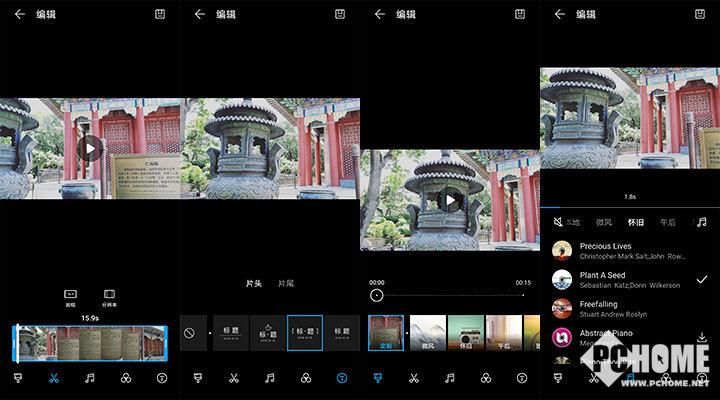The height and width of the screenshot is (400, 720).
Task: Select the 本地 local music tab
Action: tap(573, 222)
